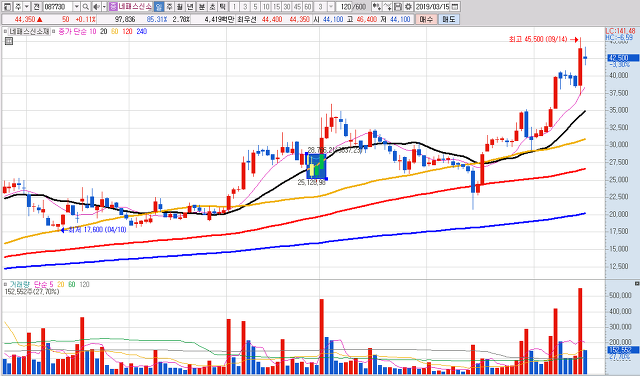The height and width of the screenshot is (376, 640).
Task: Click the 매수 buy button
Action: [x=426, y=19]
